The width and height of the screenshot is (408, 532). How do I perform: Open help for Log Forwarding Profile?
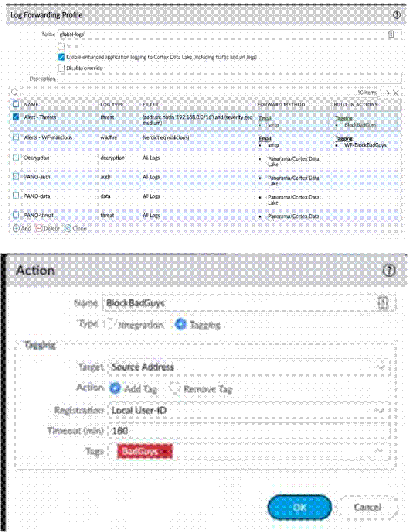(397, 15)
